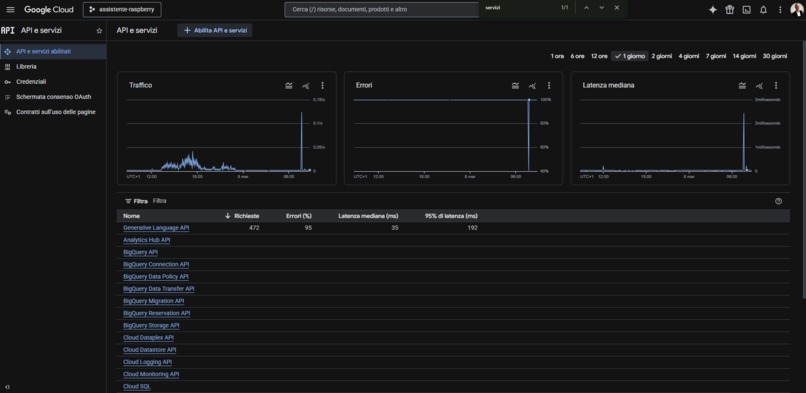
Task: Select the 1 ora time range
Action: tap(557, 56)
